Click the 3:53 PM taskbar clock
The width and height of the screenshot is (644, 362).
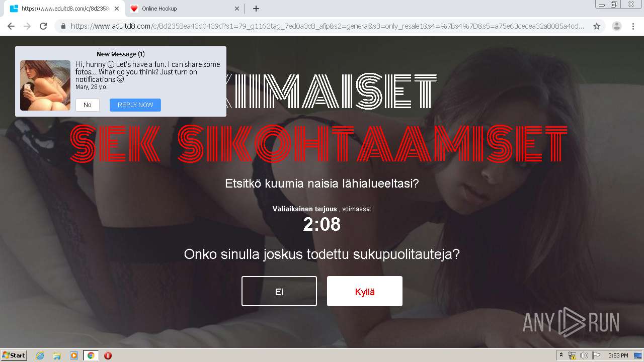click(618, 355)
